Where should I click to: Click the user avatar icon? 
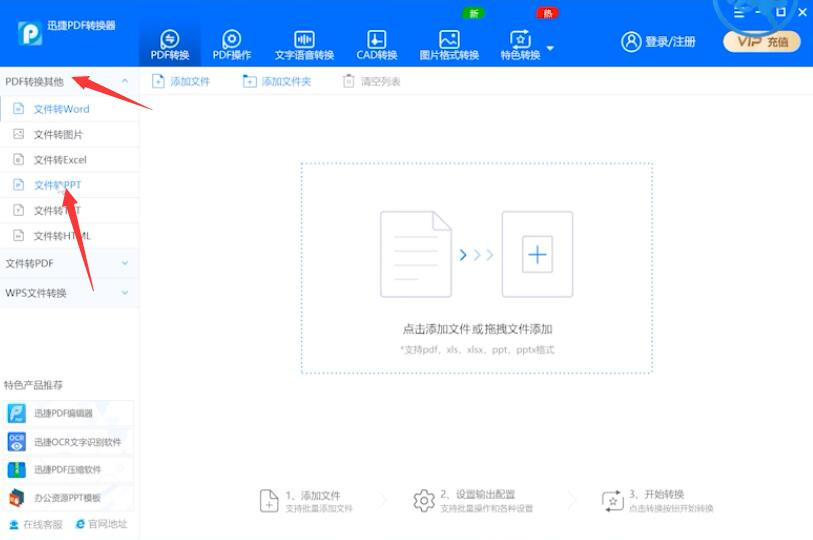[x=631, y=41]
